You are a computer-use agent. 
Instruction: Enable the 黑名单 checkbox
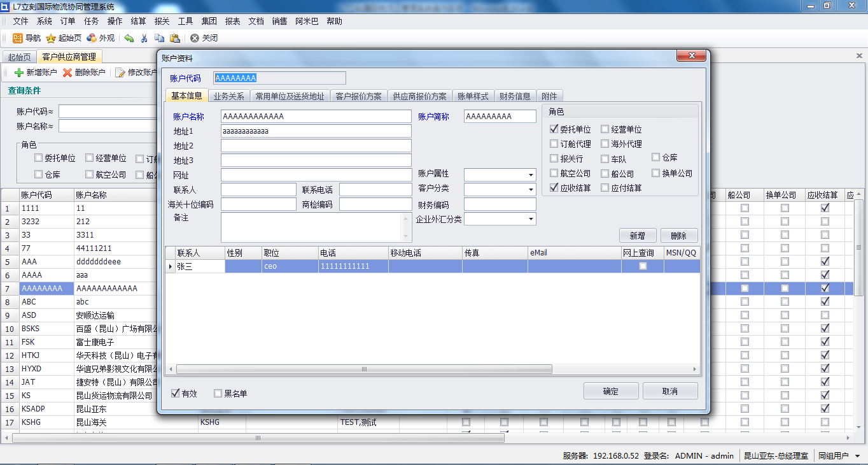pos(218,394)
